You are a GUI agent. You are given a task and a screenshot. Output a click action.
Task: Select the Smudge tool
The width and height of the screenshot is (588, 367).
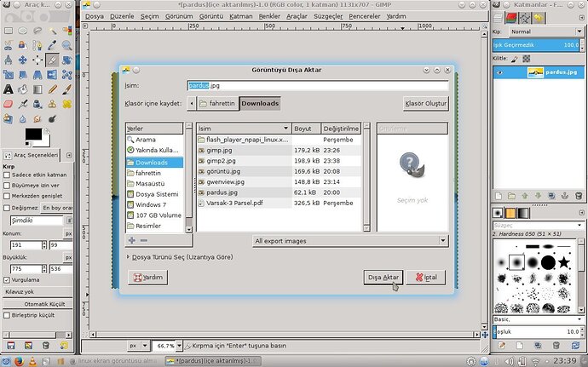(x=37, y=119)
